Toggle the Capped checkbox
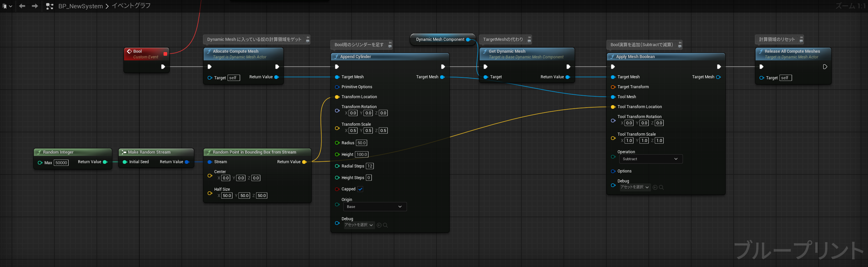The image size is (868, 267). [x=360, y=189]
